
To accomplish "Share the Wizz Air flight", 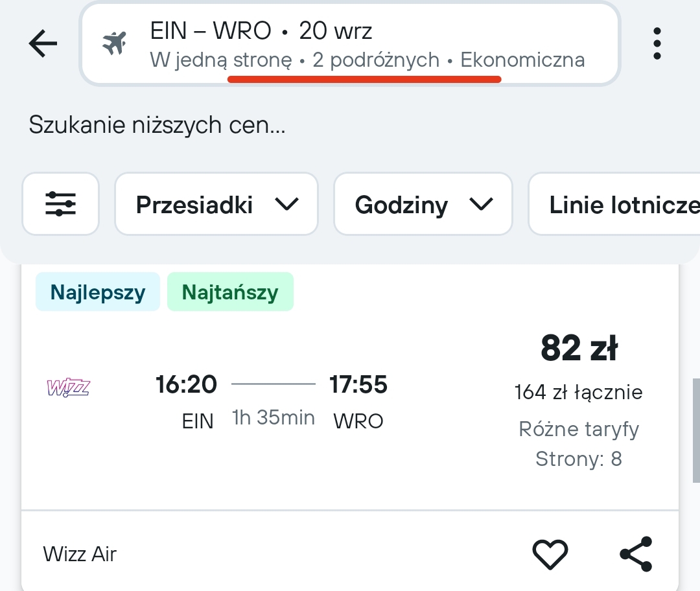I will (636, 554).
